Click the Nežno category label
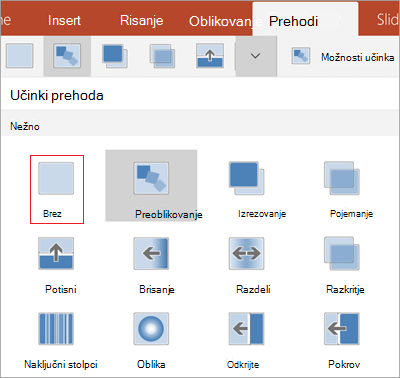 coord(25,126)
